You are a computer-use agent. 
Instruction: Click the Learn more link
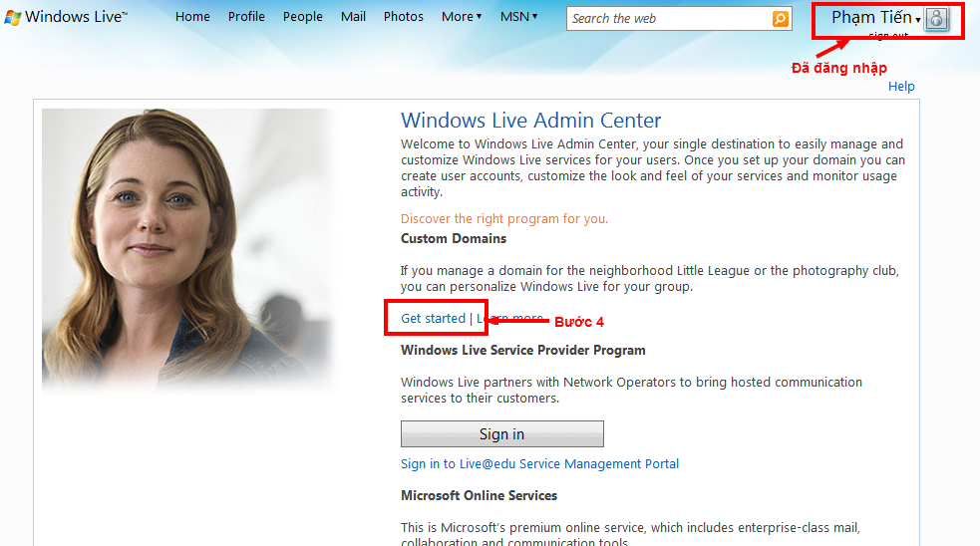(509, 319)
